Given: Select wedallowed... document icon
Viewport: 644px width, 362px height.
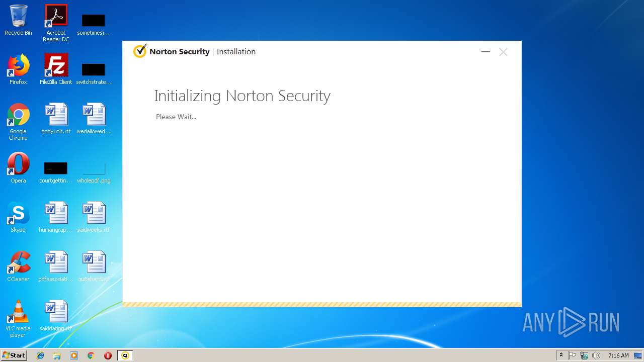Looking at the screenshot, I should 94,119.
